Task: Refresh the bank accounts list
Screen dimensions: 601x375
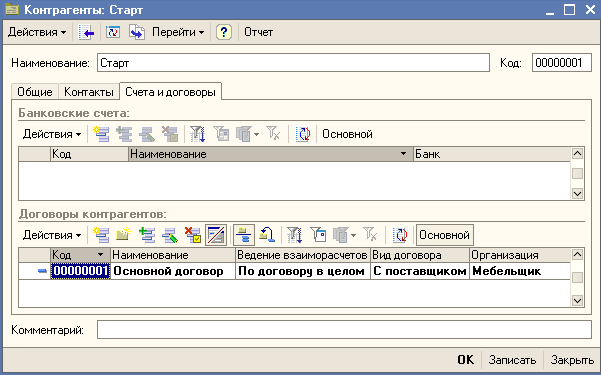Action: coord(303,134)
